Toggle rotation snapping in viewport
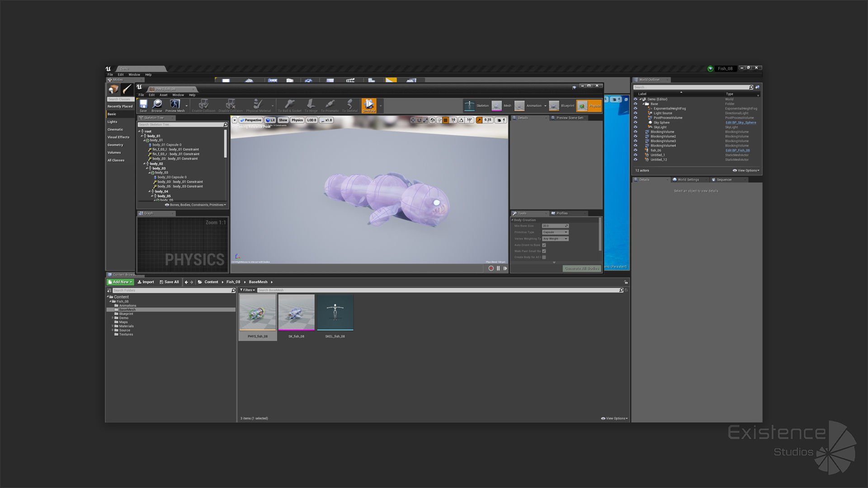868x488 pixels. coord(461,120)
